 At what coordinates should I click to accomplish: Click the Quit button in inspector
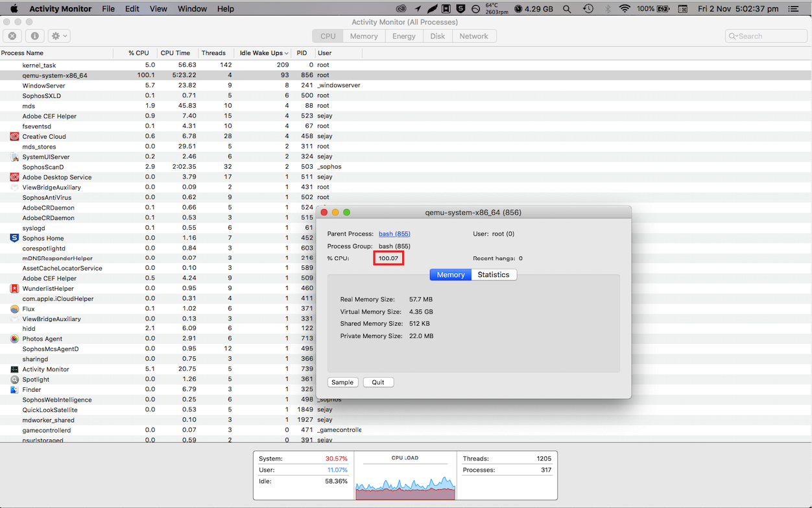(378, 382)
